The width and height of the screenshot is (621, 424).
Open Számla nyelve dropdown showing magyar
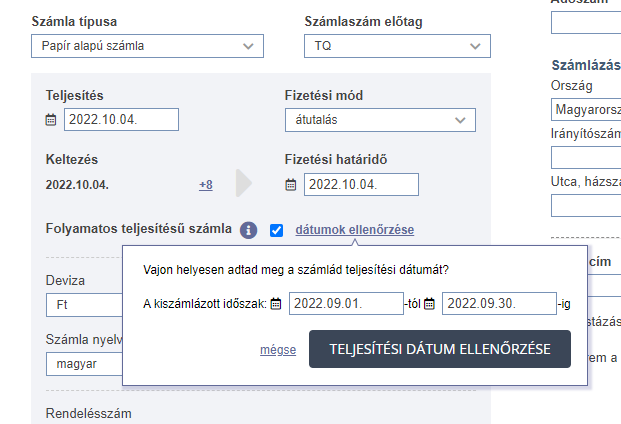pos(84,364)
